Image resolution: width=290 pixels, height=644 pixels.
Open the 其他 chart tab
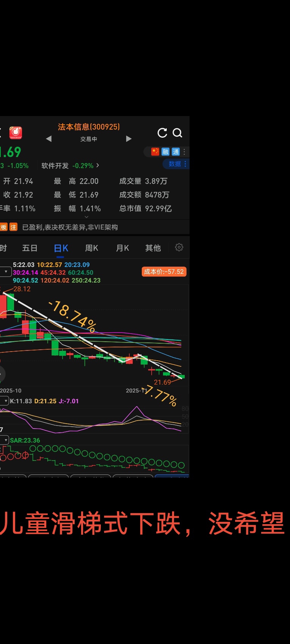click(153, 248)
